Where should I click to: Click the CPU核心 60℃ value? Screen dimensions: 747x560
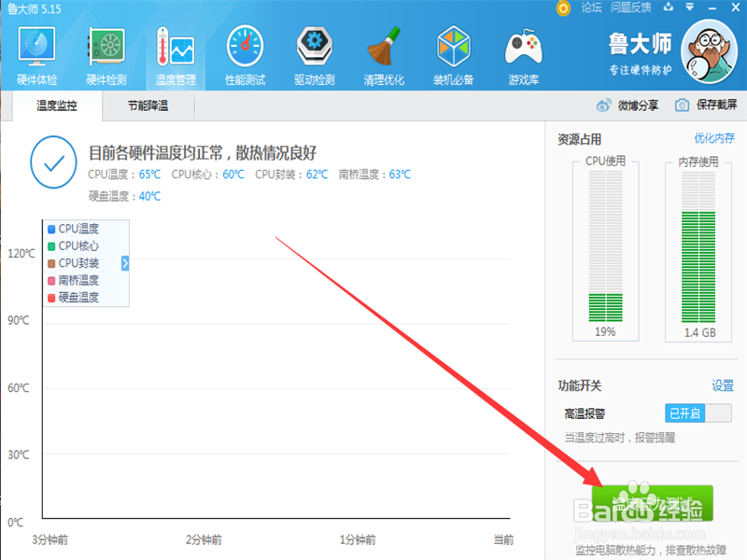pyautogui.click(x=233, y=175)
